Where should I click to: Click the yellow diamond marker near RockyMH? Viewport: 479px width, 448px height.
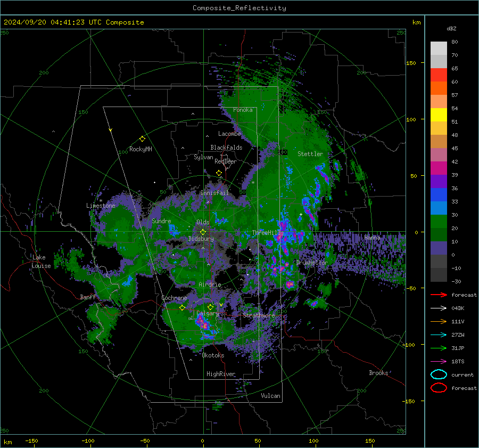[x=142, y=139]
